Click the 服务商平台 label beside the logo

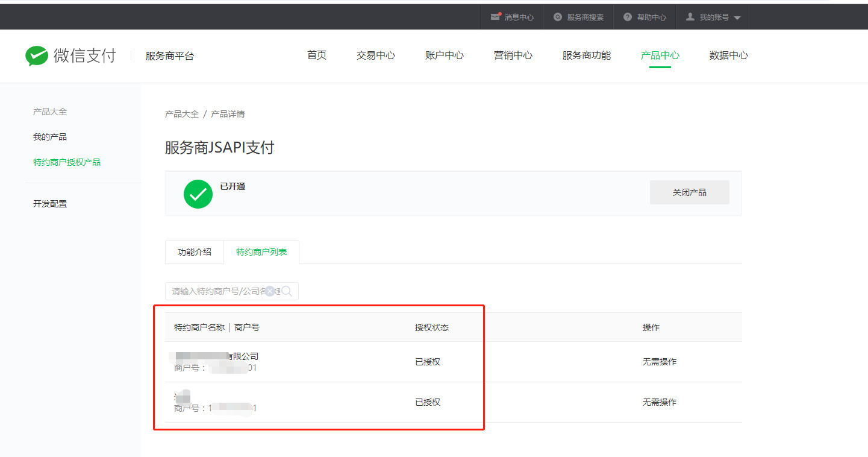point(170,56)
